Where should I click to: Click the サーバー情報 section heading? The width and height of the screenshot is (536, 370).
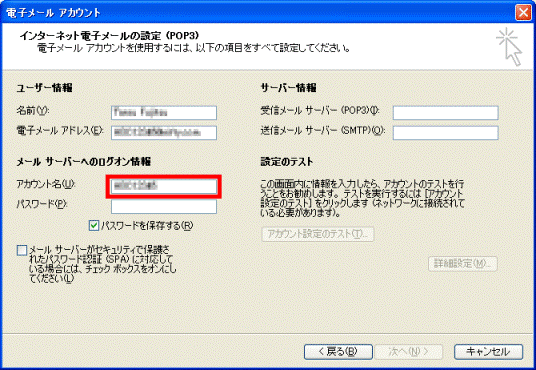pos(289,88)
